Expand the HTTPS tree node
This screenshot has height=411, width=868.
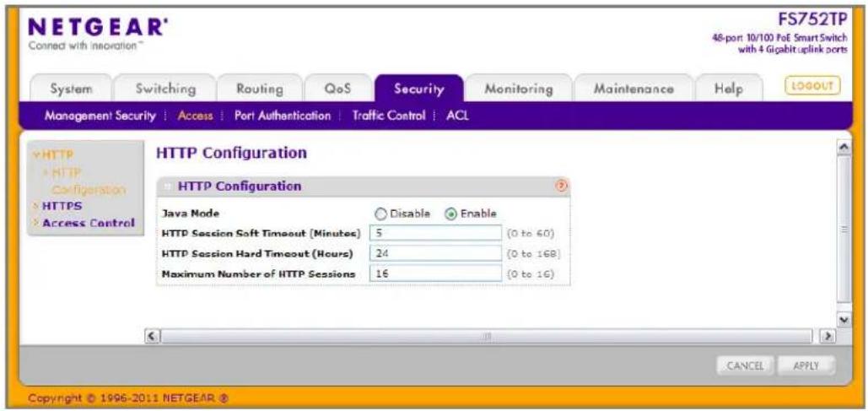tap(36, 206)
